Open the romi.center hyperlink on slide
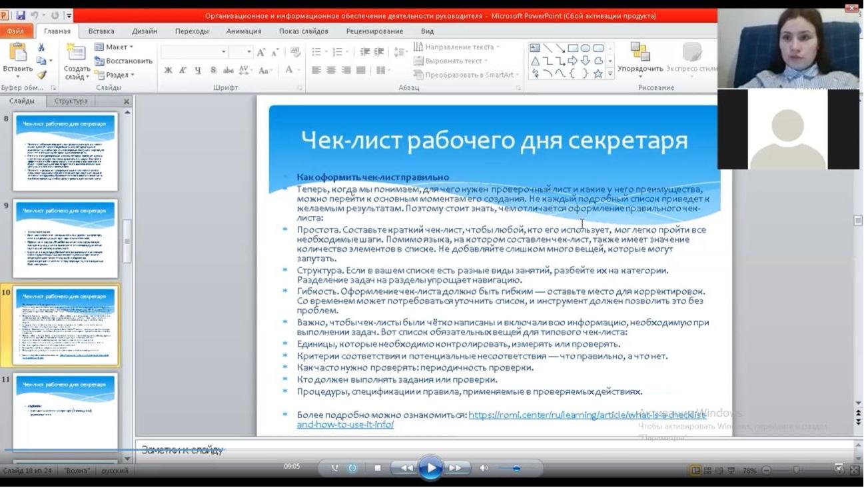The height and width of the screenshot is (490, 868). point(586,415)
